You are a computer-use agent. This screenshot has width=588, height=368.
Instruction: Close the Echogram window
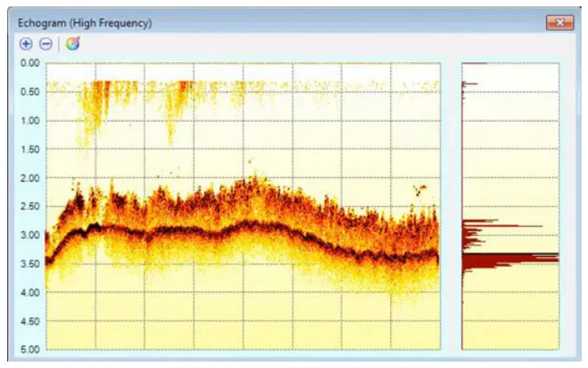coord(560,23)
